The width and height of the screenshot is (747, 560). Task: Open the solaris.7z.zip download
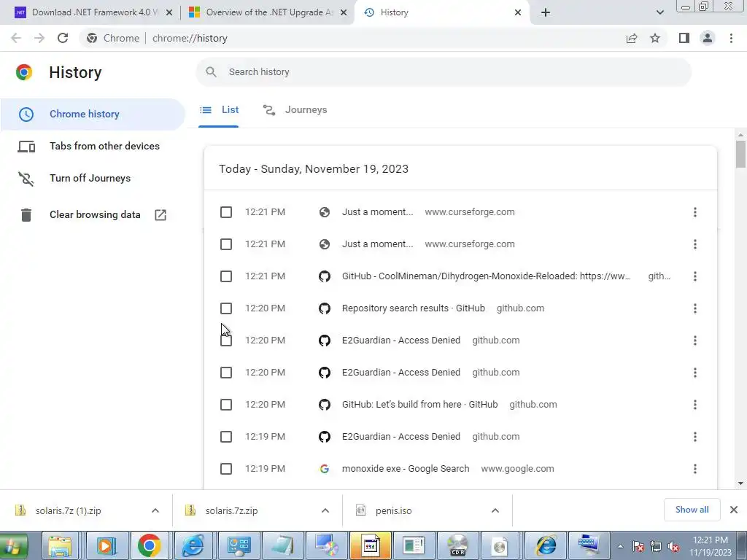tap(231, 510)
